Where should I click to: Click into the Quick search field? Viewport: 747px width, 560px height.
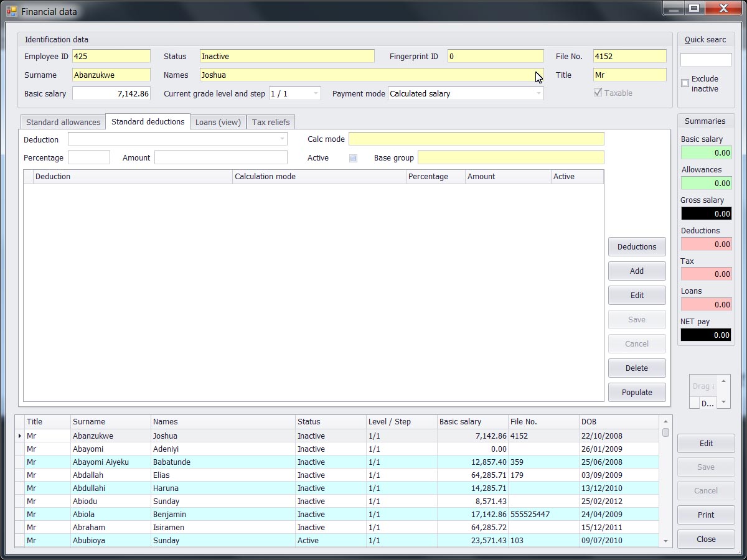pyautogui.click(x=706, y=60)
